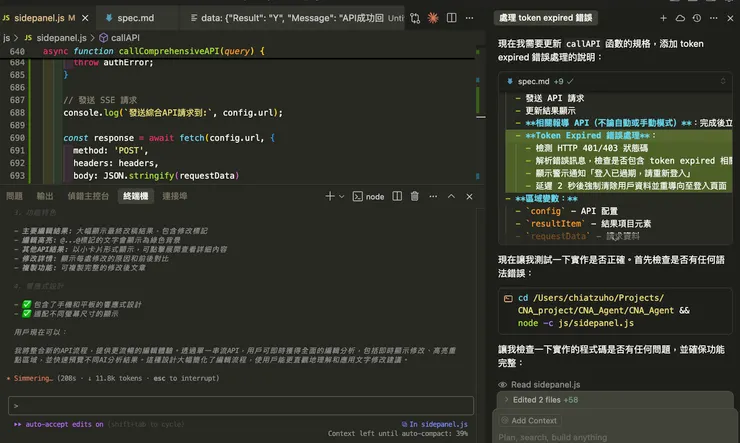Click the terminal command block icon
The width and height of the screenshot is (740, 443).
point(508,298)
